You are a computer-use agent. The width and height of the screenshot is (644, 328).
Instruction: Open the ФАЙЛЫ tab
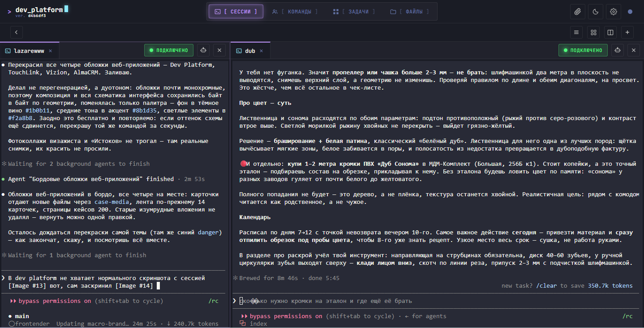coord(409,12)
